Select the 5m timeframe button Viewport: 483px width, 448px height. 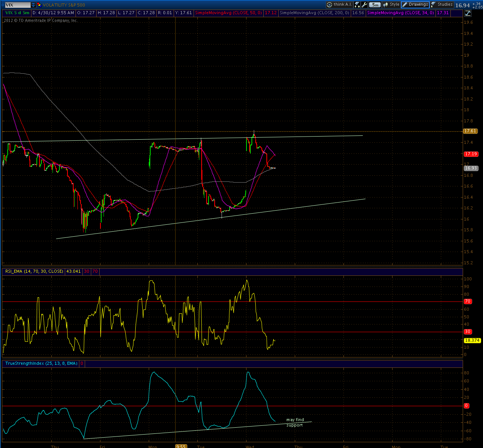pos(375,5)
